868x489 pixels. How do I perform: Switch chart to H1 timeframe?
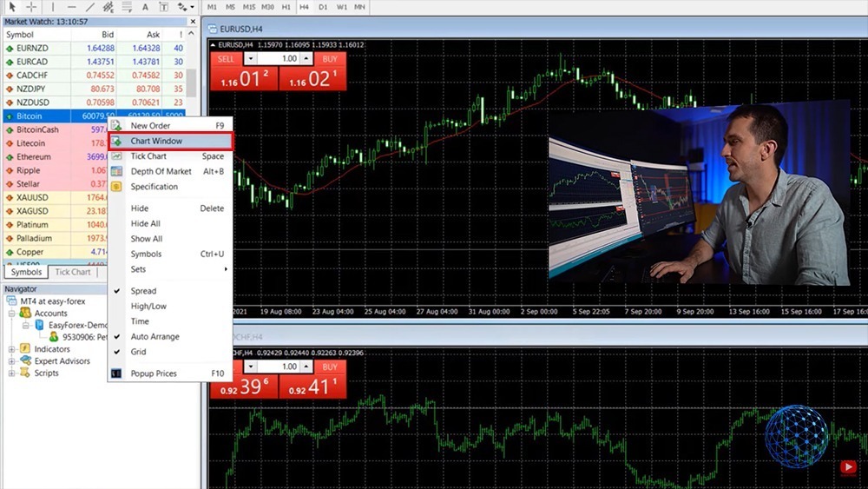tap(286, 7)
